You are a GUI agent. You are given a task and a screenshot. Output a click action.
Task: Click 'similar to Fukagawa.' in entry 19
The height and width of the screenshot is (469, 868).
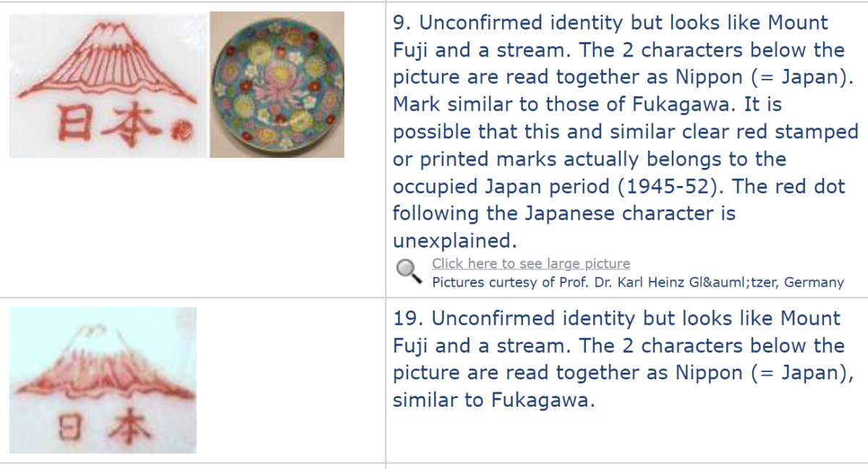click(493, 400)
